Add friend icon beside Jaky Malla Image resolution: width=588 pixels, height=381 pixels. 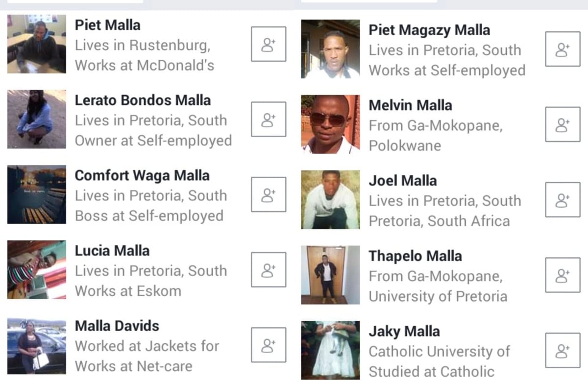563,350
